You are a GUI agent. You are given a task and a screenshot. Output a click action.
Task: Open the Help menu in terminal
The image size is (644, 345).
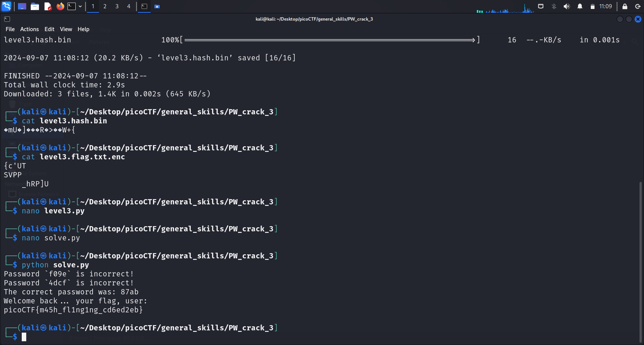(83, 29)
